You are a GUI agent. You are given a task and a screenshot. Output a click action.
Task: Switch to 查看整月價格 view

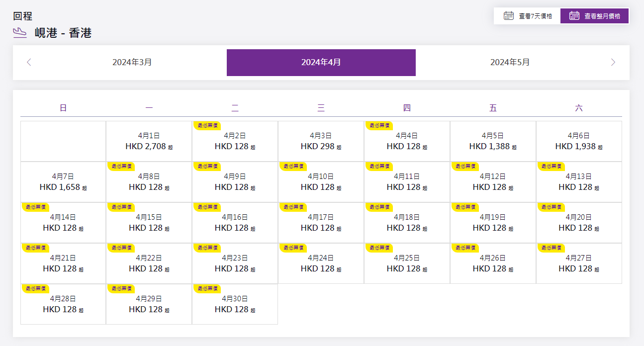pos(595,16)
